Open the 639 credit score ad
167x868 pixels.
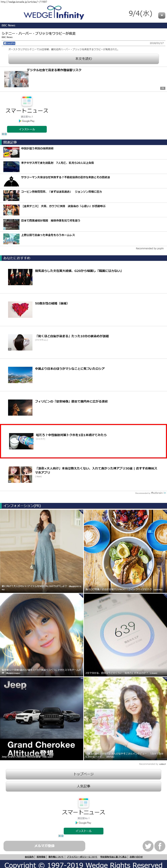125,635
